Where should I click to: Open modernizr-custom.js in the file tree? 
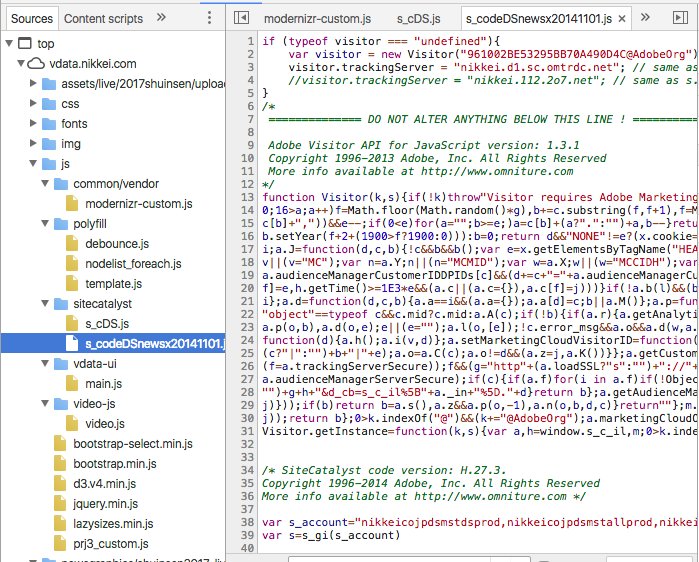(x=139, y=204)
